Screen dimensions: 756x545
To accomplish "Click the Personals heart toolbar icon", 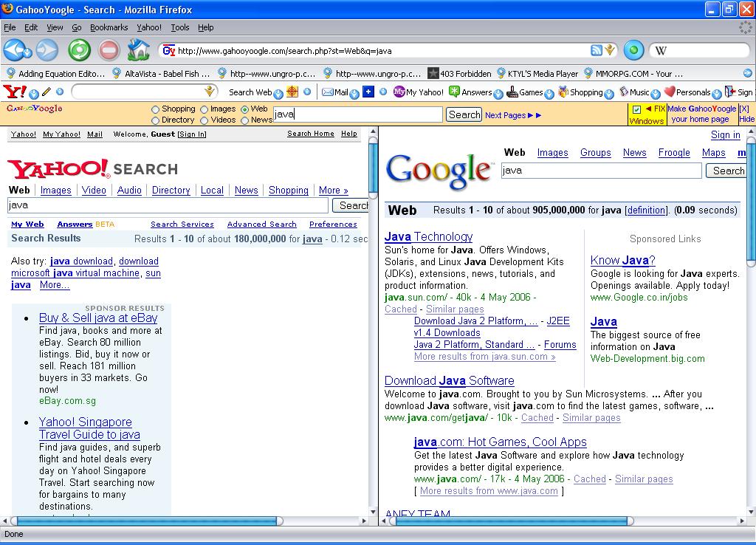I will click(670, 92).
